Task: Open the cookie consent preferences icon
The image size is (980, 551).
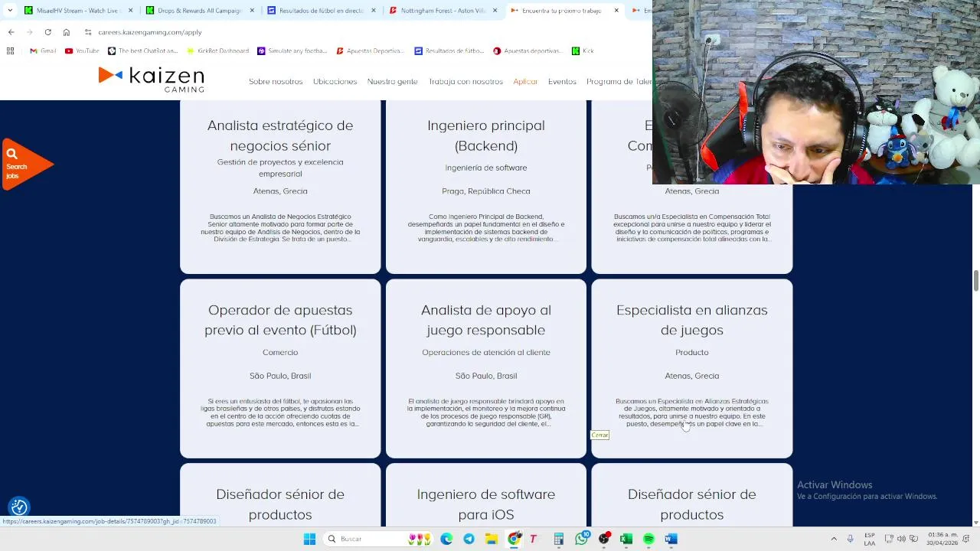Action: (19, 507)
